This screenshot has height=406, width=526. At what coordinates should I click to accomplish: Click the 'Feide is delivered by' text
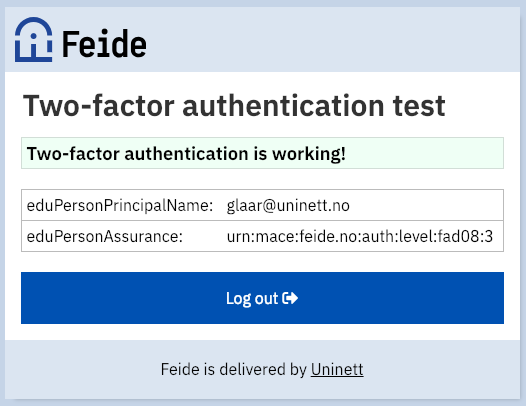coord(233,369)
